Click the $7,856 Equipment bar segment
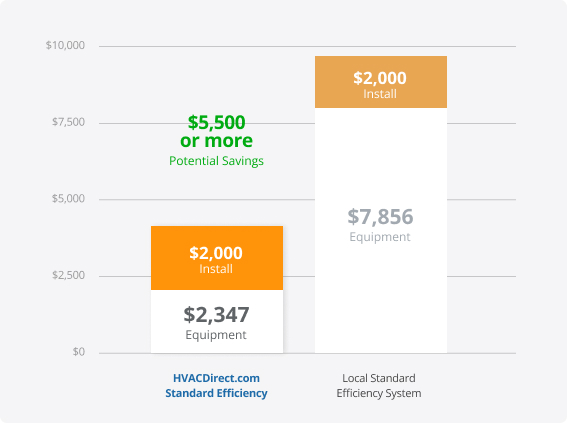The image size is (567, 423). [x=381, y=230]
